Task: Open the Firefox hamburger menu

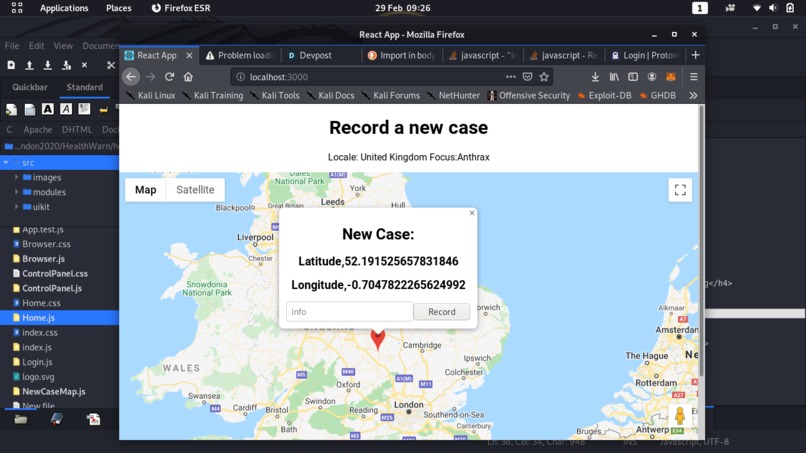Action: (x=693, y=77)
